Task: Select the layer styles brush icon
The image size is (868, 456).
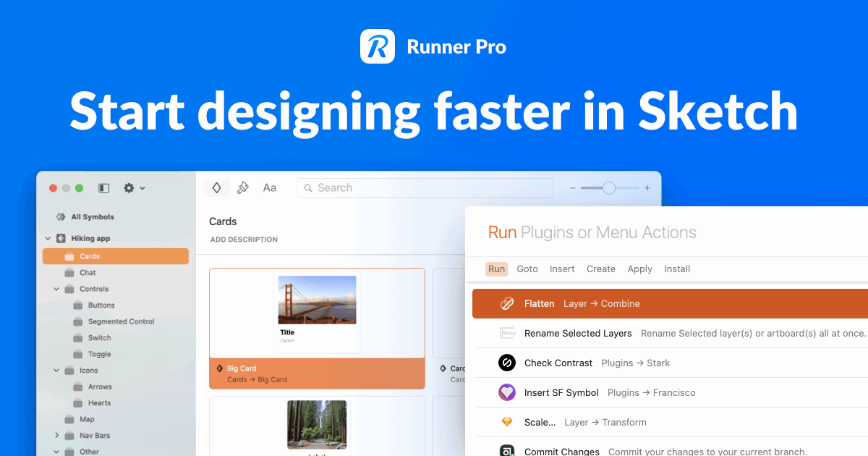Action: coord(243,187)
